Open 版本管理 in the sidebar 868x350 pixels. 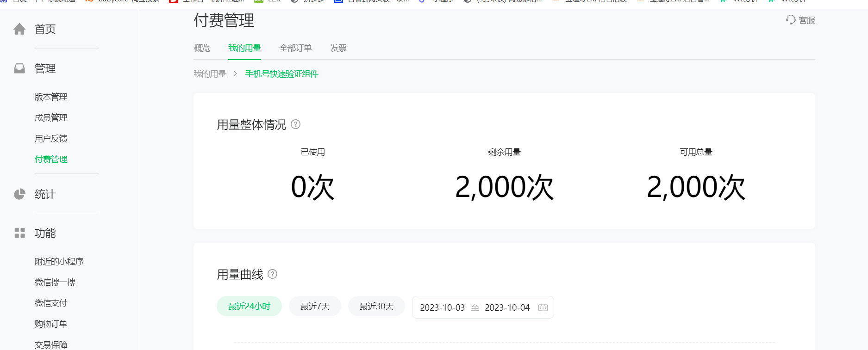tap(51, 97)
